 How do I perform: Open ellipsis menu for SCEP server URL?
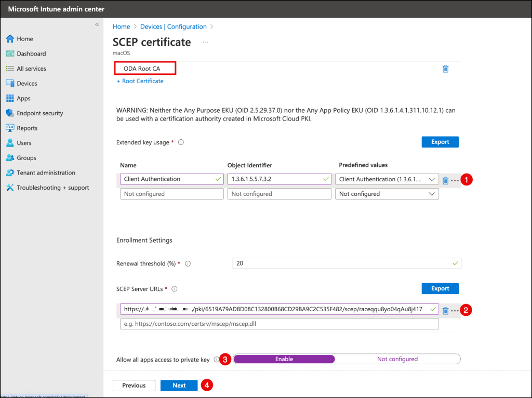455,311
